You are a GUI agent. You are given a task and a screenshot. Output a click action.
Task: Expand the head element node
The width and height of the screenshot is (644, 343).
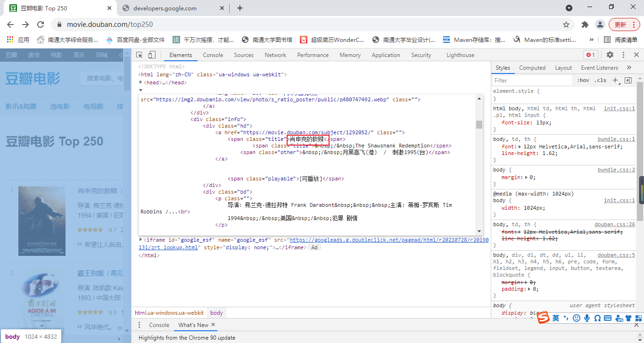(x=140, y=82)
